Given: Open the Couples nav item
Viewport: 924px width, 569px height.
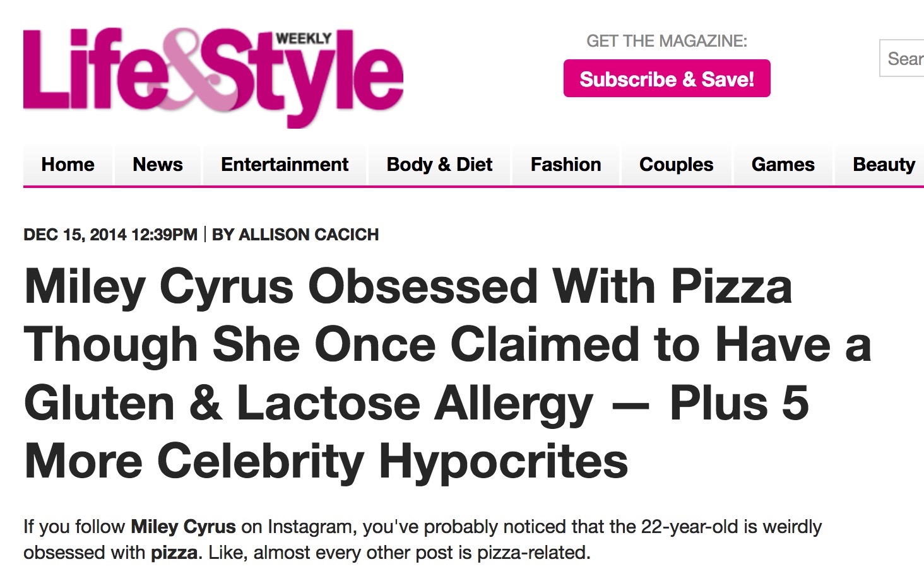Looking at the screenshot, I should [x=676, y=165].
